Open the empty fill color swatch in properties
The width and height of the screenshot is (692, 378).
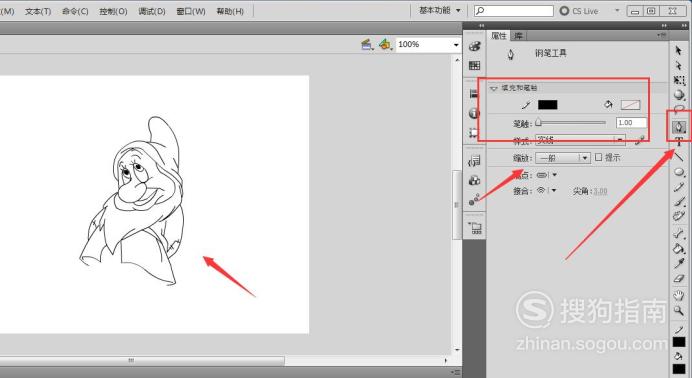pos(630,105)
